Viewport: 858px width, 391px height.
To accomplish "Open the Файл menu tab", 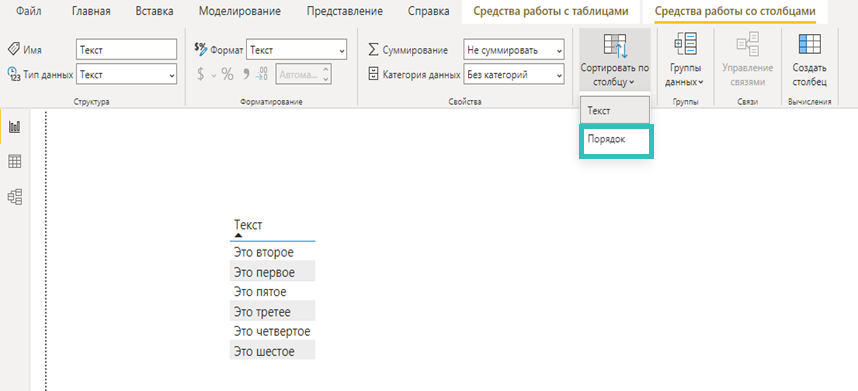I will (x=29, y=11).
